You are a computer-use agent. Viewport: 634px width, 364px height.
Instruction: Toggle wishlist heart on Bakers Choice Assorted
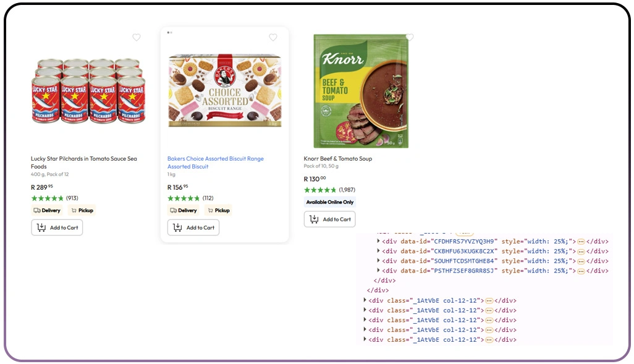tap(273, 38)
